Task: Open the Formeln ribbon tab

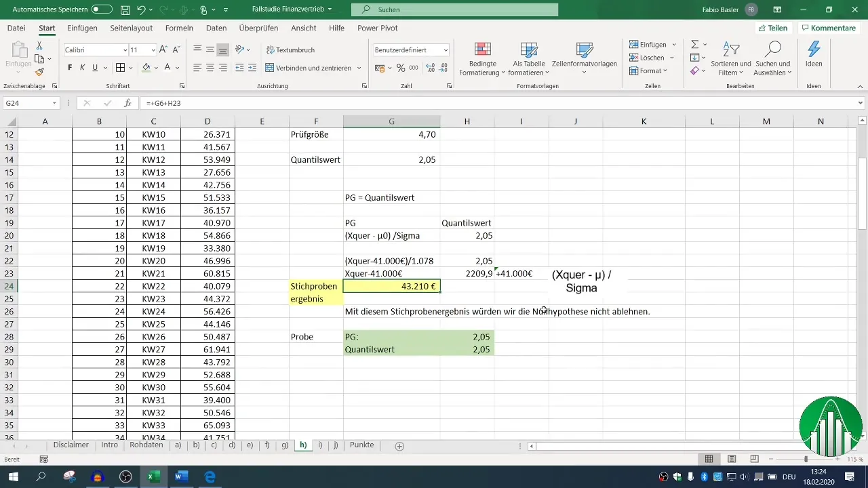Action: click(x=179, y=28)
